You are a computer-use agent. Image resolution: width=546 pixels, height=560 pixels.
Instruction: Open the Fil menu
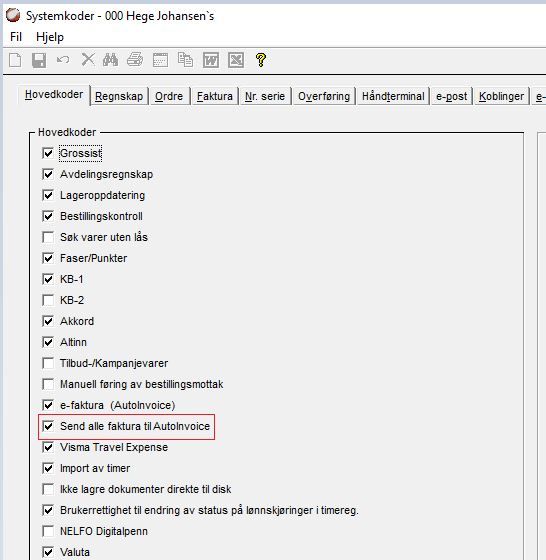pyautogui.click(x=16, y=37)
